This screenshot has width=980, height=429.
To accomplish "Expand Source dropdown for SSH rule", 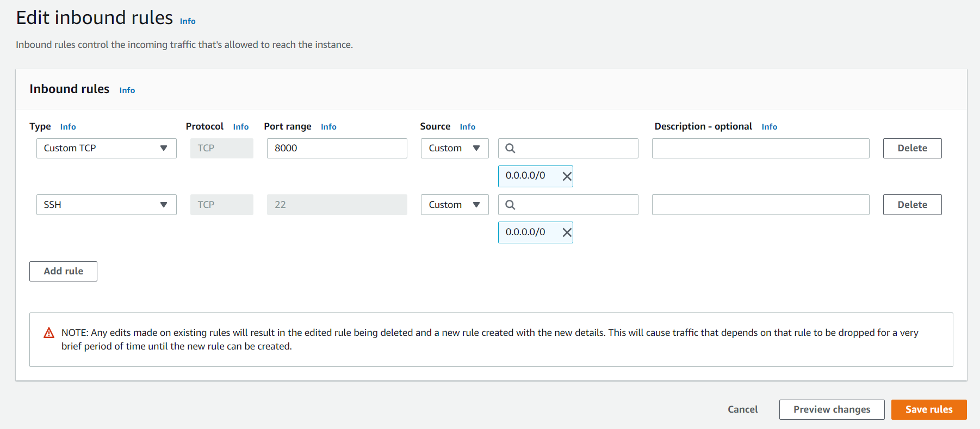I will pyautogui.click(x=454, y=205).
